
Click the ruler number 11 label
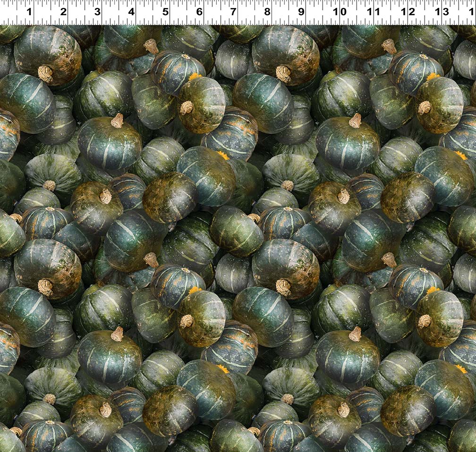click(374, 12)
